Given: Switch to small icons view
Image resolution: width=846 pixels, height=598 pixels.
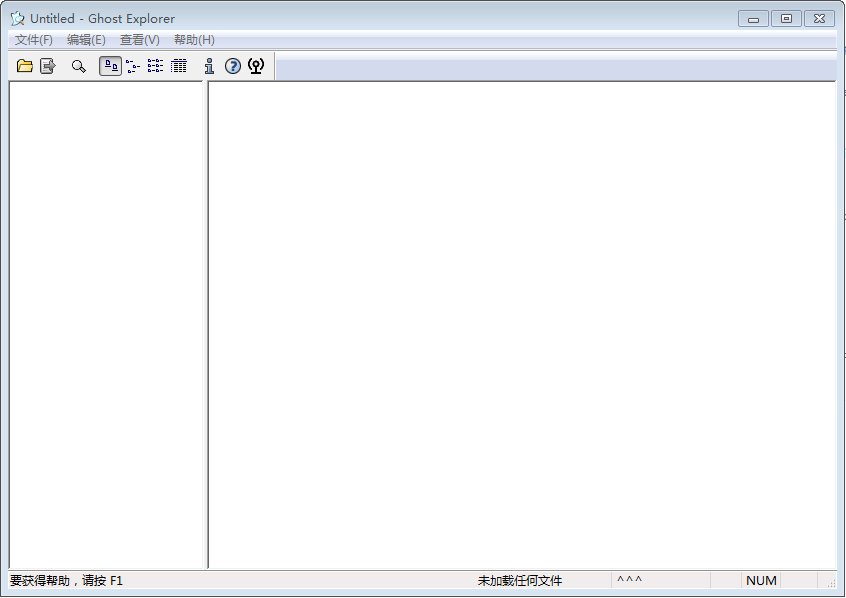Looking at the screenshot, I should (x=133, y=66).
